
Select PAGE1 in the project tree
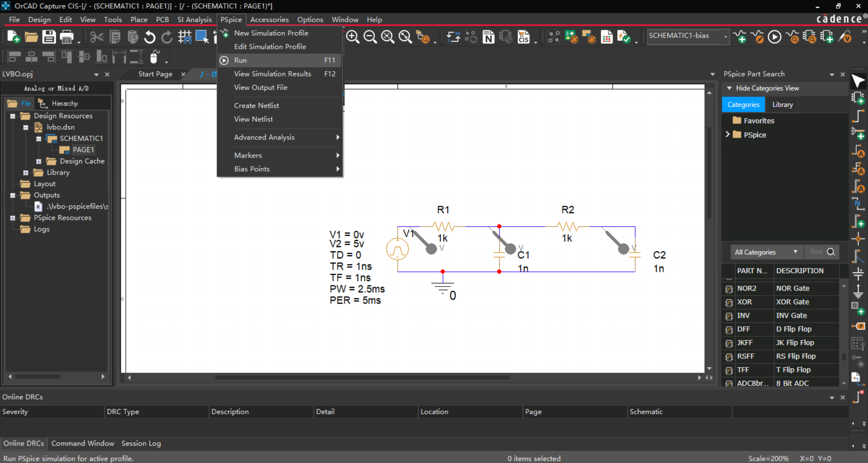pyautogui.click(x=83, y=150)
